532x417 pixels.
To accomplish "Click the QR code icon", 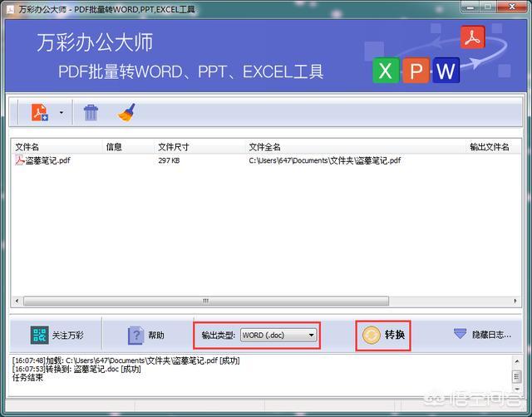I will (x=39, y=335).
